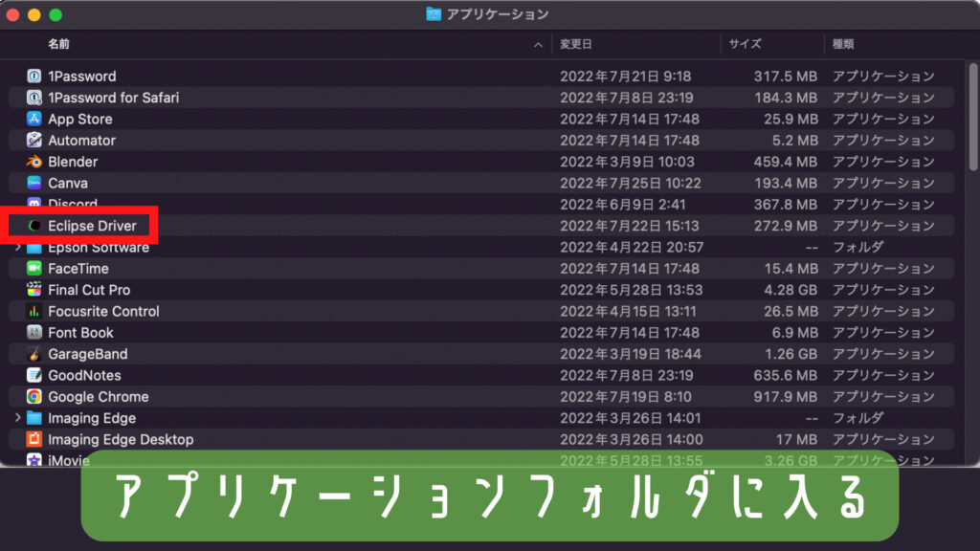Select the Final Cut Pro clapperboard icon
This screenshot has width=980, height=551.
[33, 290]
